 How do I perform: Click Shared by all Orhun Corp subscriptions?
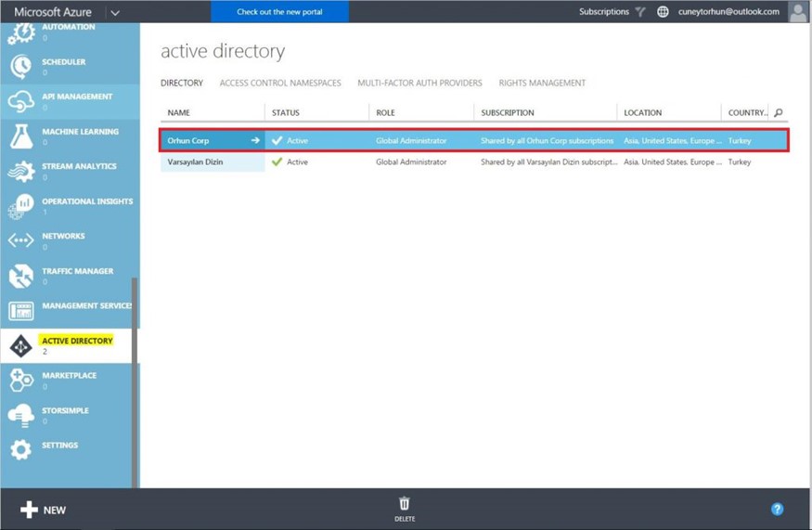(x=547, y=140)
